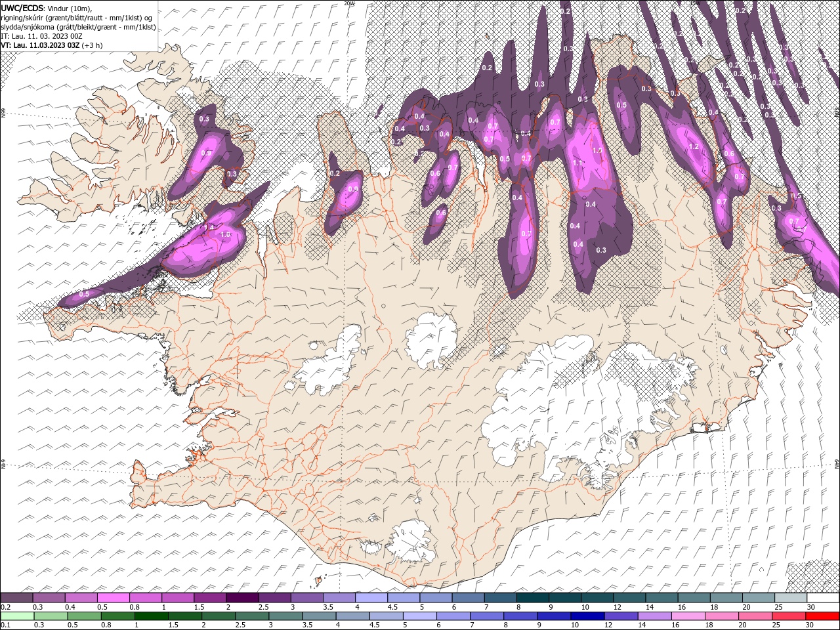Select the dark mauve 0.2 swatch in upper legend

16,598
